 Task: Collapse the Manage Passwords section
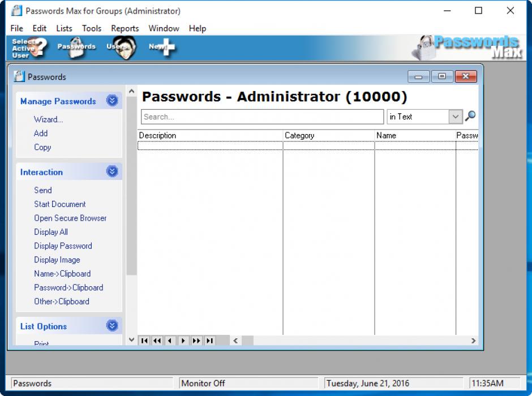point(112,101)
